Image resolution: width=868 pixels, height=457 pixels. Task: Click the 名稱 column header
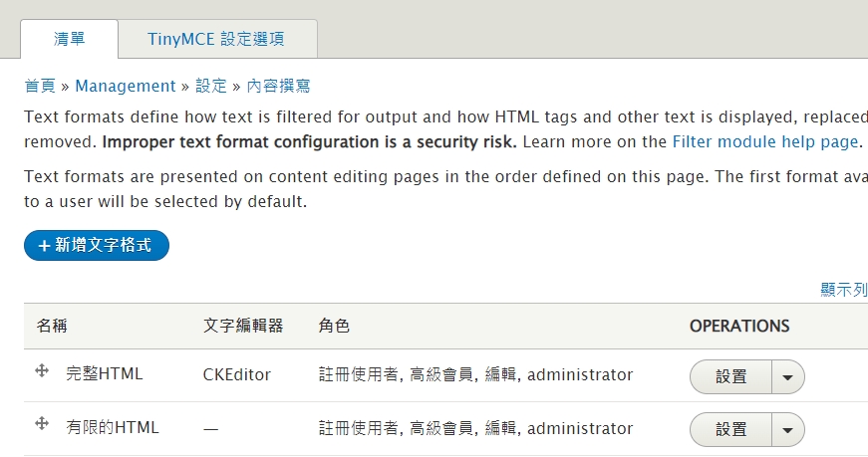point(52,326)
